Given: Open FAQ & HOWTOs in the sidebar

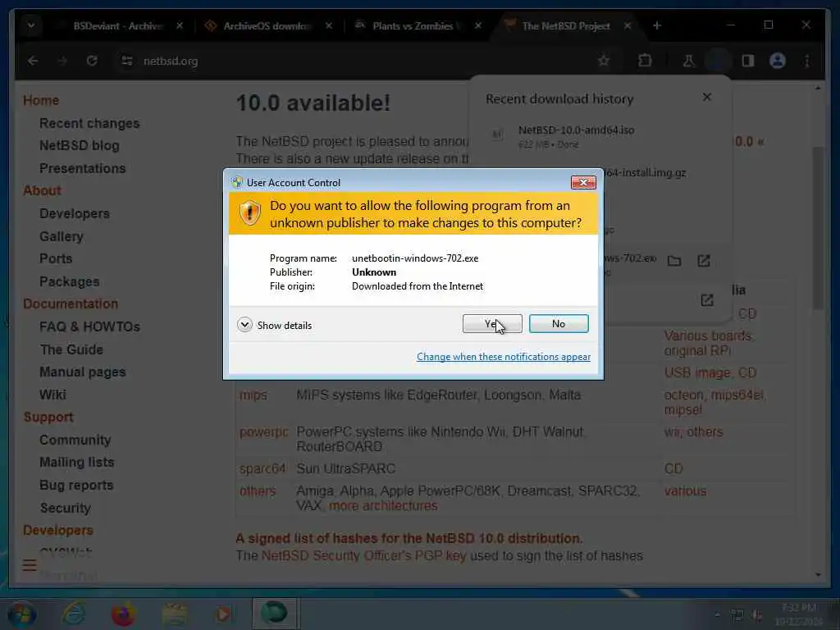Looking at the screenshot, I should pyautogui.click(x=89, y=326).
